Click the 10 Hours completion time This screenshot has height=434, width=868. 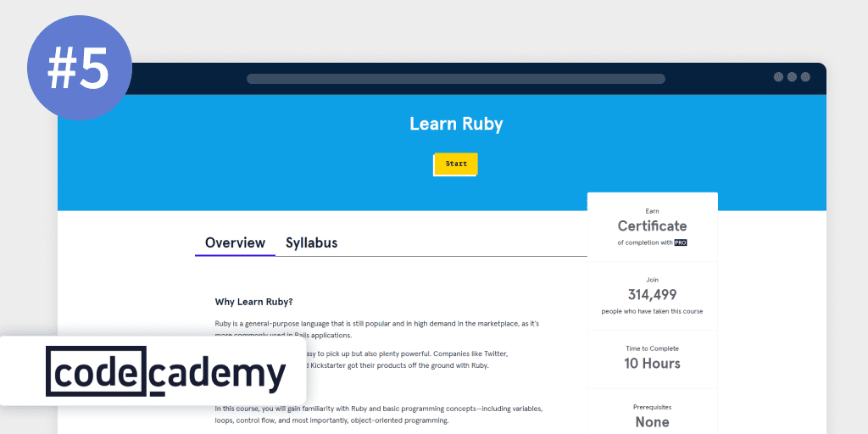(x=652, y=364)
